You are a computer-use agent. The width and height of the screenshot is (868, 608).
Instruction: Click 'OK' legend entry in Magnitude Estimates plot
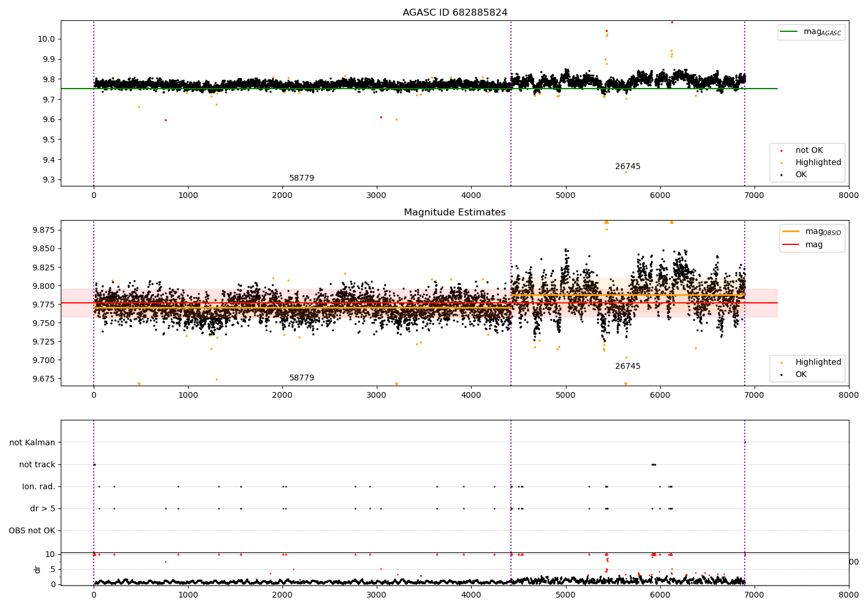801,375
